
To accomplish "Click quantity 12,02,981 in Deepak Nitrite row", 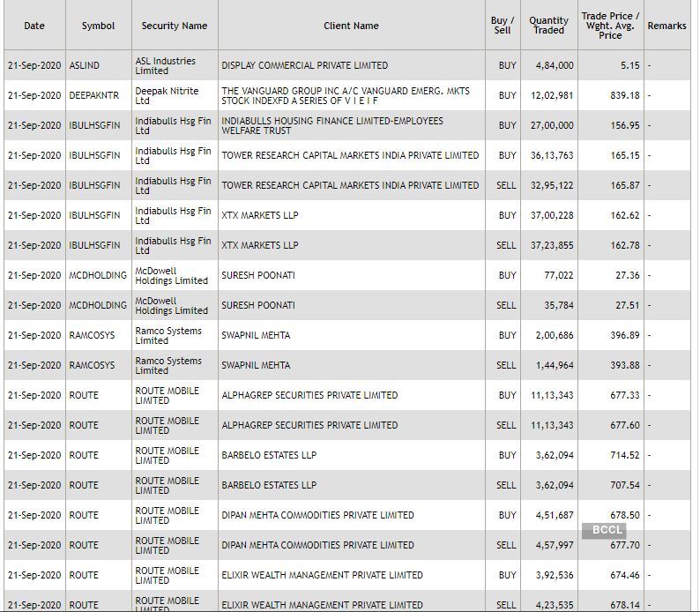I will coord(552,95).
